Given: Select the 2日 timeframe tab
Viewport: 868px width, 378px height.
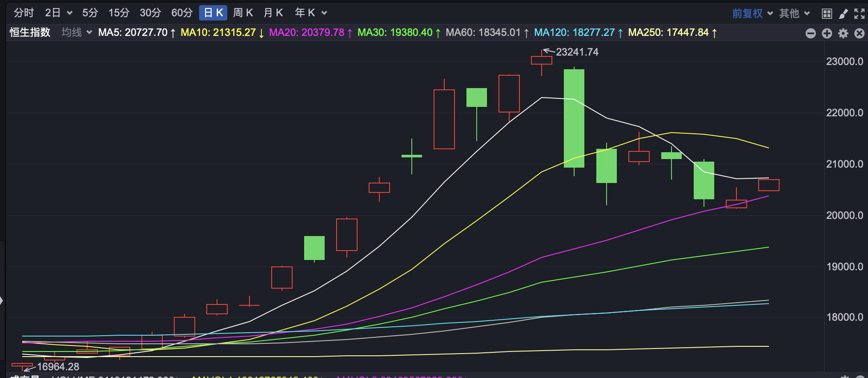Looking at the screenshot, I should click(x=53, y=13).
